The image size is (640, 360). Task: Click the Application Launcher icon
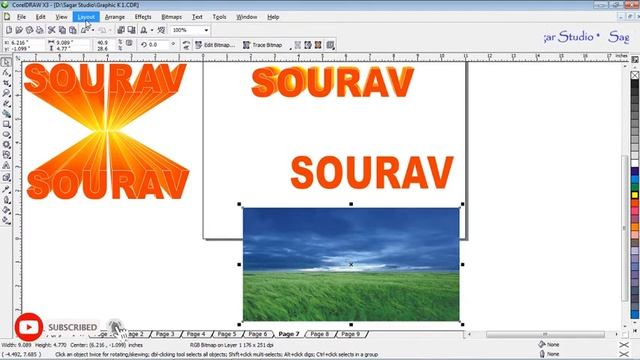pyautogui.click(x=144, y=30)
